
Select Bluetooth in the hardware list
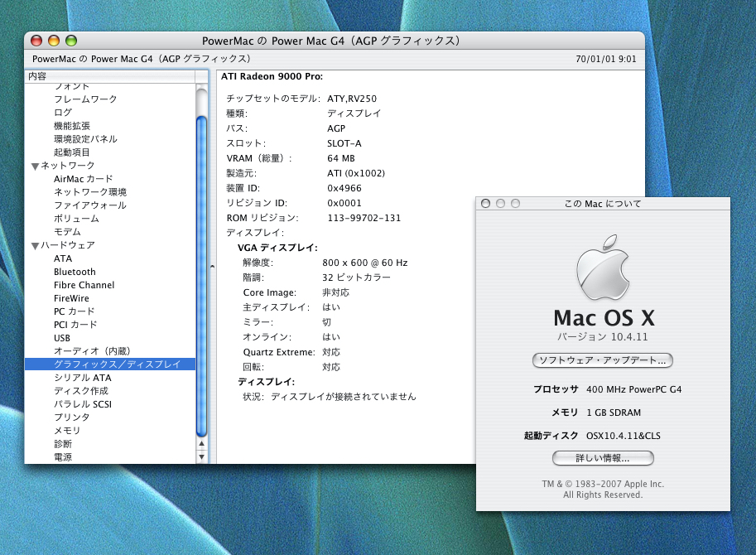click(x=75, y=272)
